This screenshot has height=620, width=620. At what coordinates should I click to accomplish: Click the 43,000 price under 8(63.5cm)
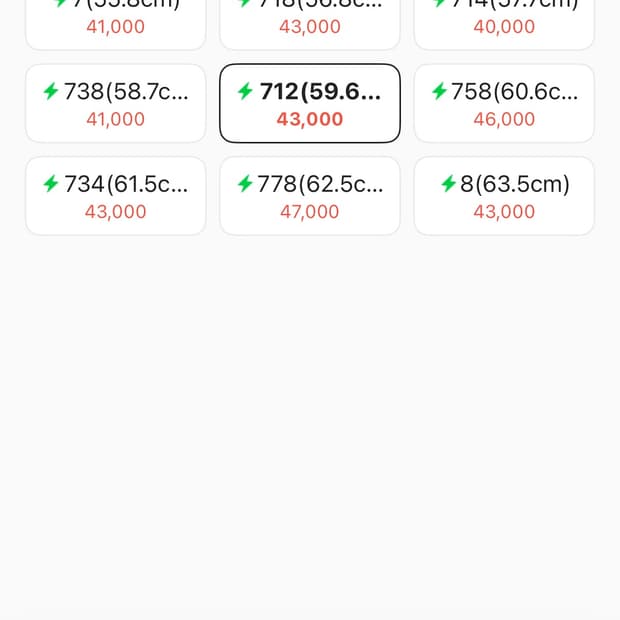point(504,212)
